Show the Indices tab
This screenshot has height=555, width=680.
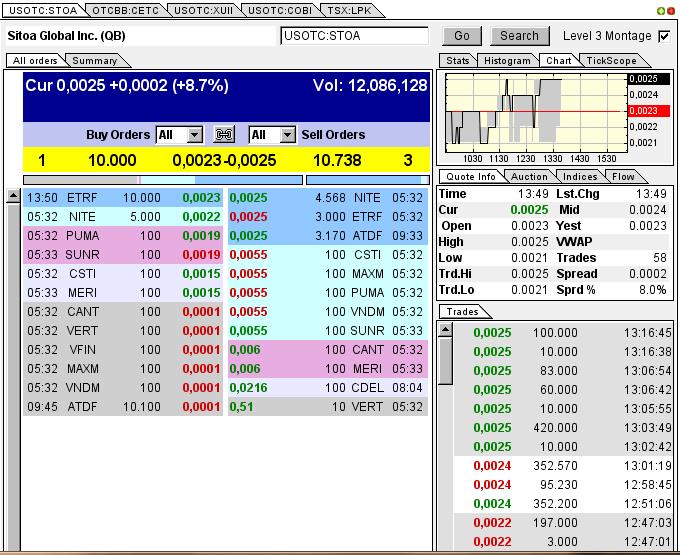click(x=580, y=177)
